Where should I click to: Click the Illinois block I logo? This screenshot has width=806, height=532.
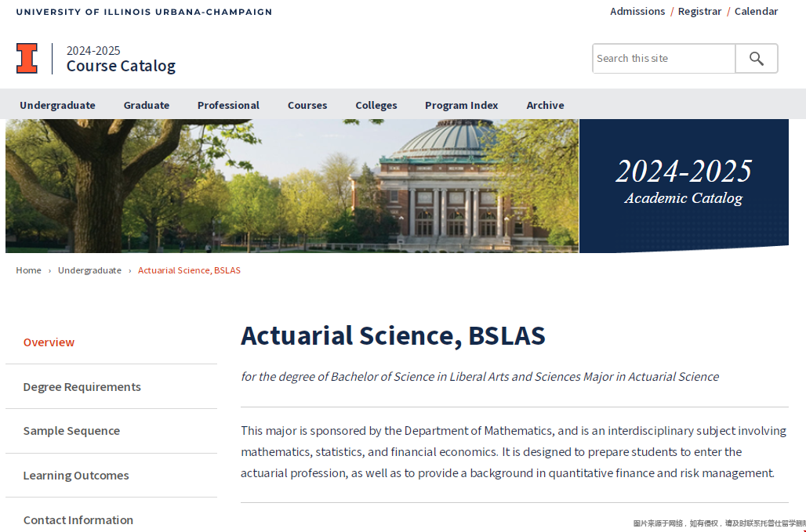(27, 59)
